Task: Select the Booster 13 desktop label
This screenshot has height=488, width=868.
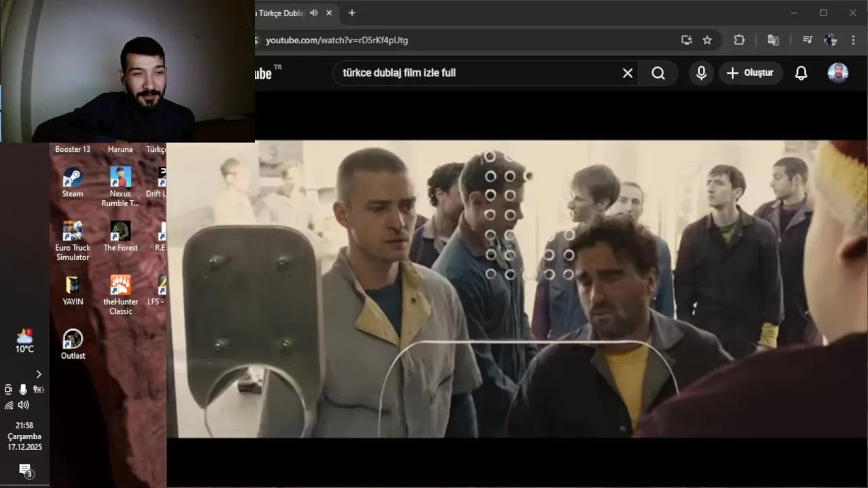Action: (73, 149)
